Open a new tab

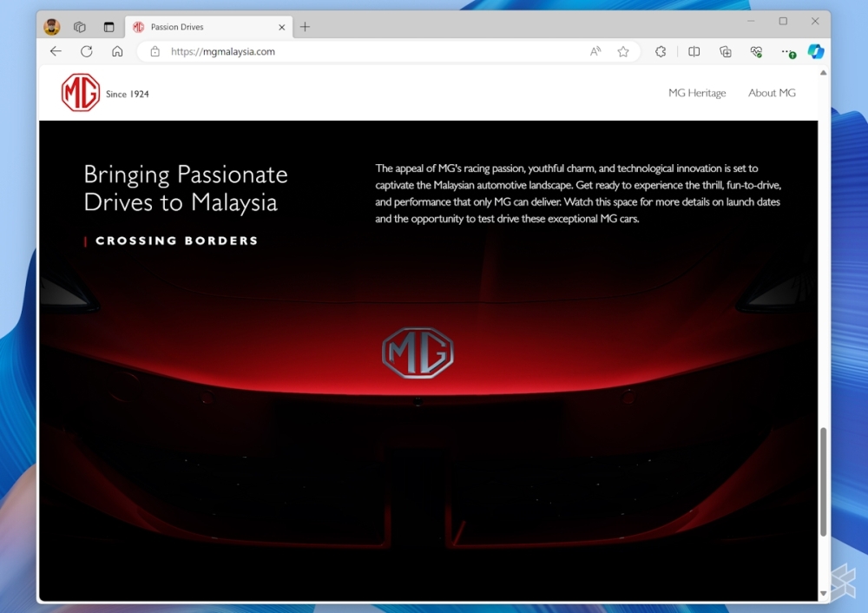click(x=305, y=27)
